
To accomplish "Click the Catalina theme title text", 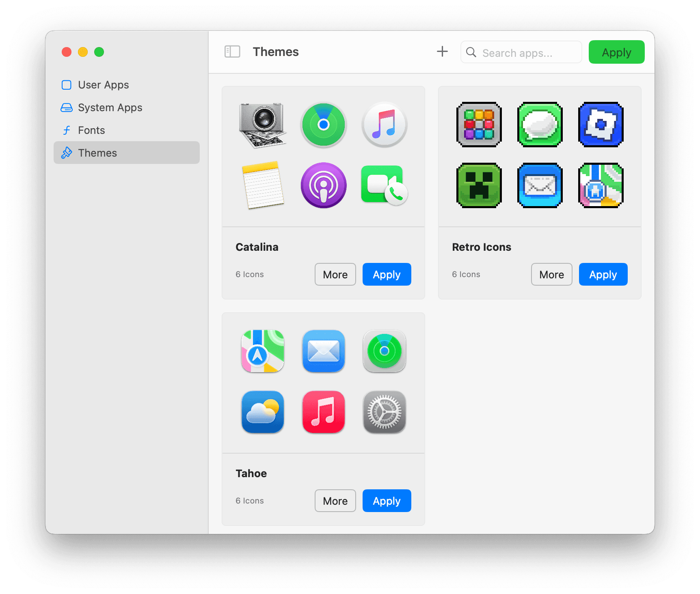I will 257,247.
